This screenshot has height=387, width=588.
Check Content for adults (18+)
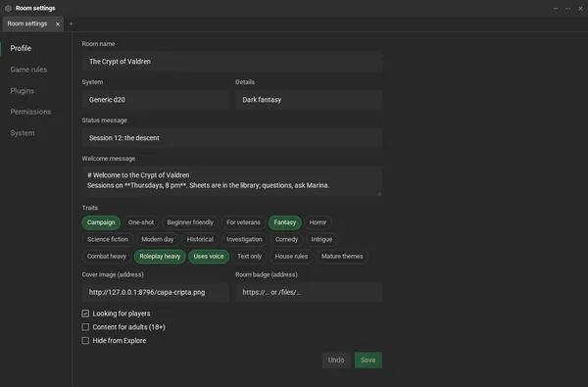(x=85, y=327)
